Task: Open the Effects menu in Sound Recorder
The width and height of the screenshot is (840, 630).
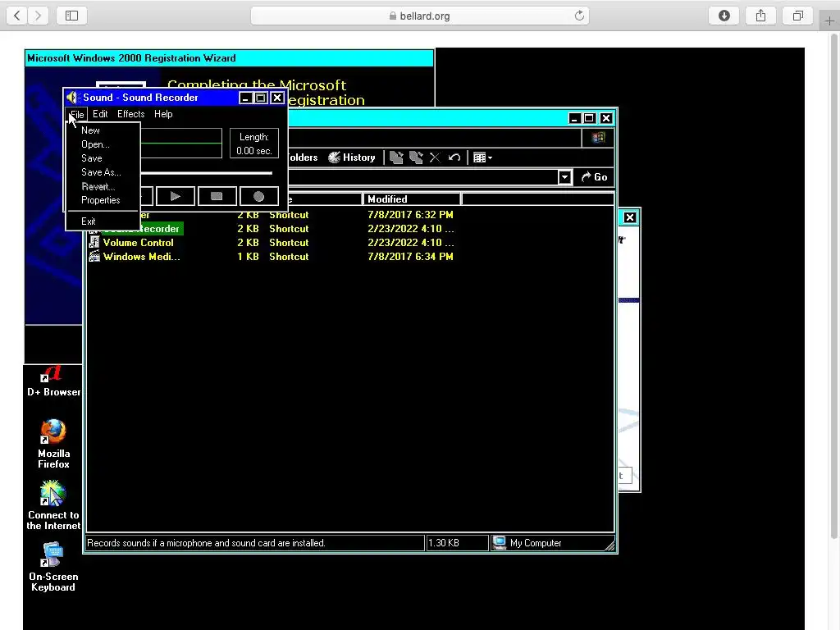Action: tap(130, 114)
